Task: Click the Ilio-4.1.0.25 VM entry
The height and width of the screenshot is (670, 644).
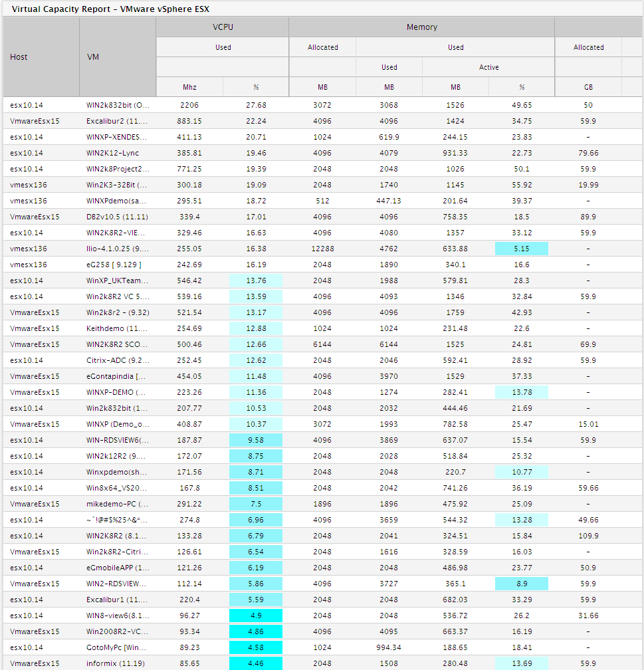Action: point(118,249)
